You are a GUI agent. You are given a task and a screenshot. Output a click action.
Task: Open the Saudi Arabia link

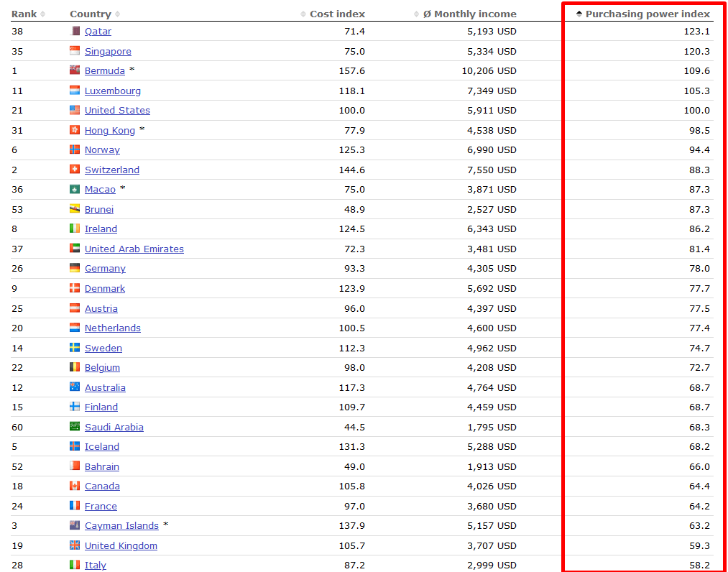[114, 427]
